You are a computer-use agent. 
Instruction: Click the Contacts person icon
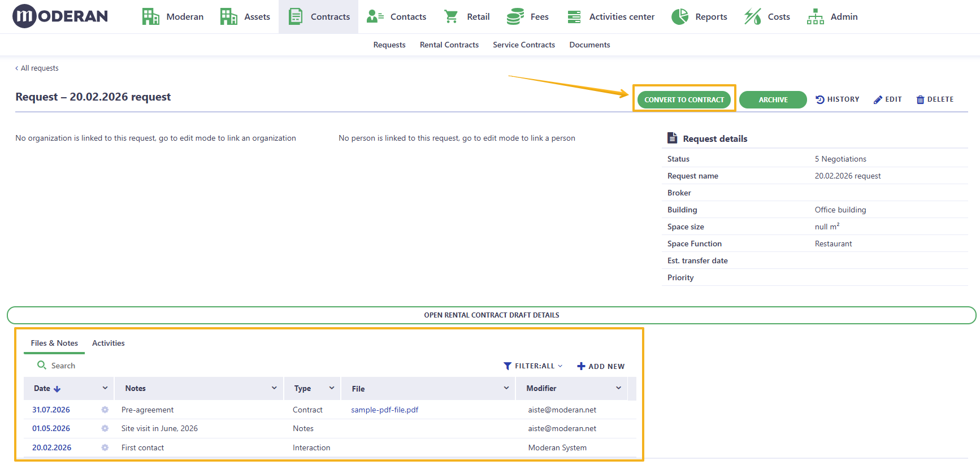pyautogui.click(x=375, y=16)
